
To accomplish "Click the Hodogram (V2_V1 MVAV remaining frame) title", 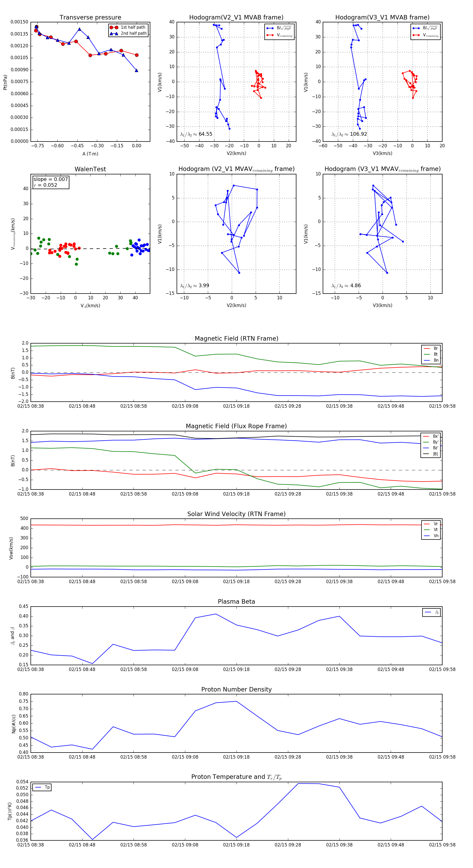I will tap(236, 169).
